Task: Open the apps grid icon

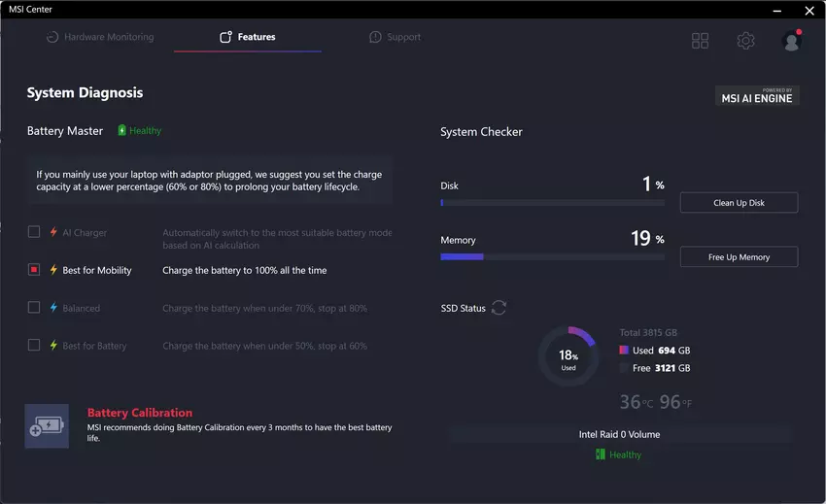Action: (x=700, y=41)
